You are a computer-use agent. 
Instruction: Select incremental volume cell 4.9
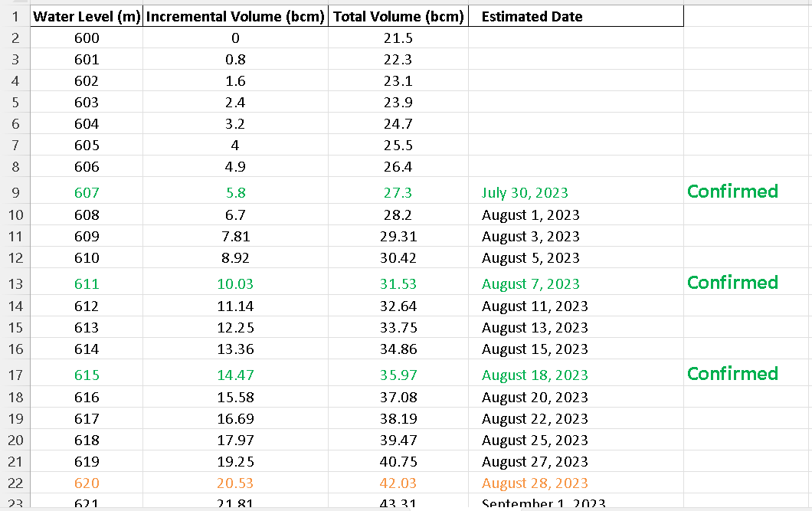236,167
